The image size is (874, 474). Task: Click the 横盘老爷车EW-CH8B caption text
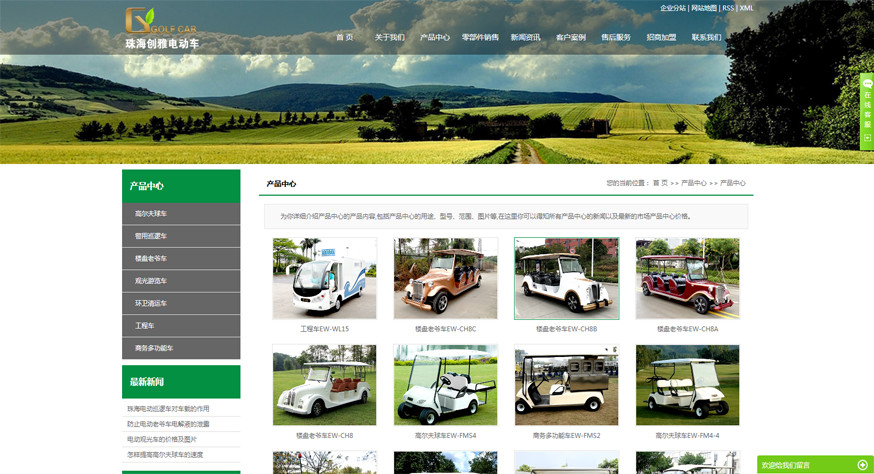(x=566, y=329)
